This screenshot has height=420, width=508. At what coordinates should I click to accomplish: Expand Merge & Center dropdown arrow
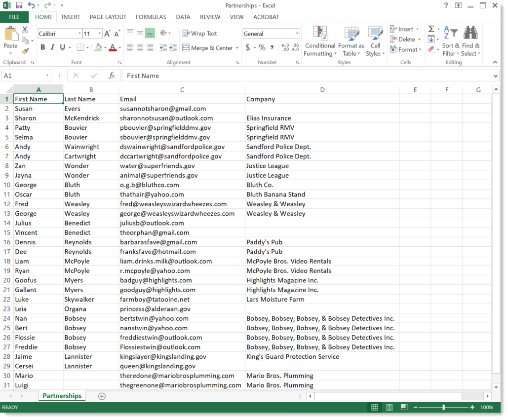point(237,48)
